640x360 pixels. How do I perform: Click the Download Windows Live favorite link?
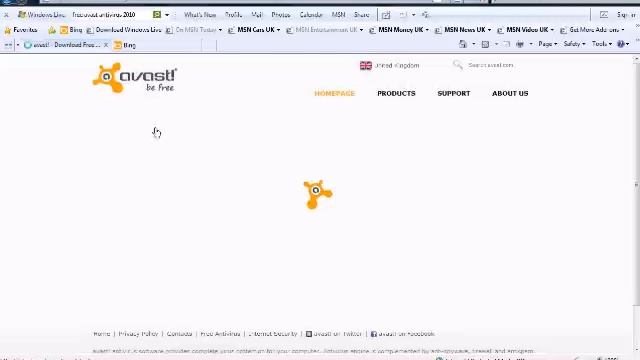tap(124, 30)
